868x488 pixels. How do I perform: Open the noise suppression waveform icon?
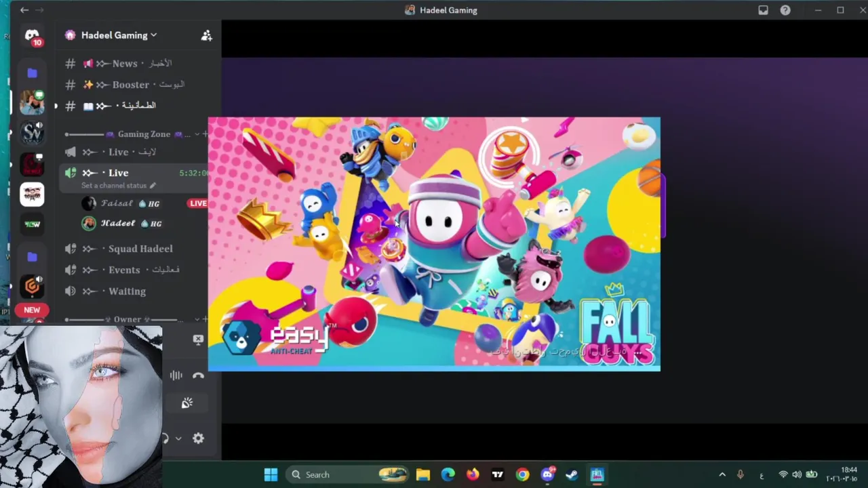176,375
